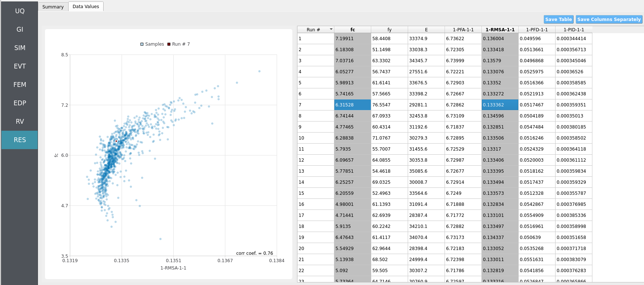Click 1-PFA-1-1 cell 6.72882

click(463, 226)
